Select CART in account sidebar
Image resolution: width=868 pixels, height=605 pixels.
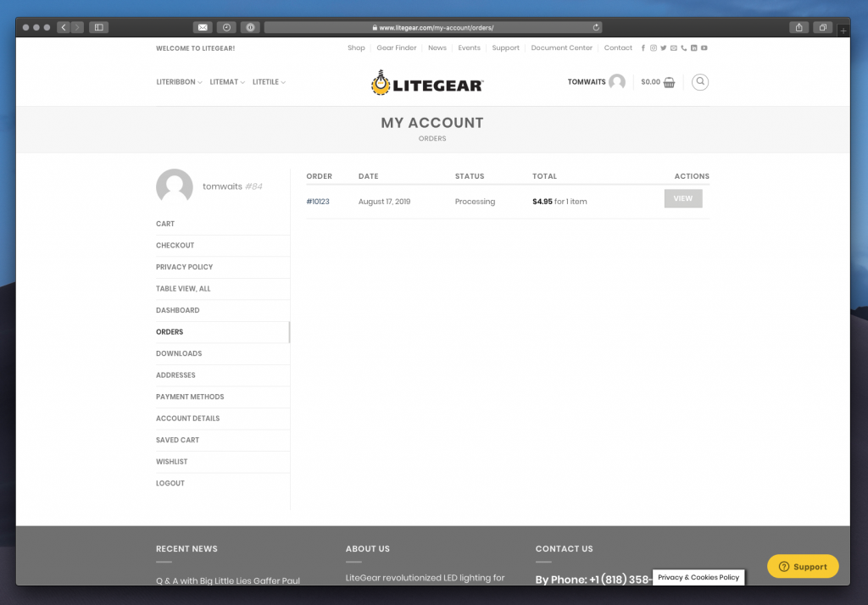click(x=222, y=224)
